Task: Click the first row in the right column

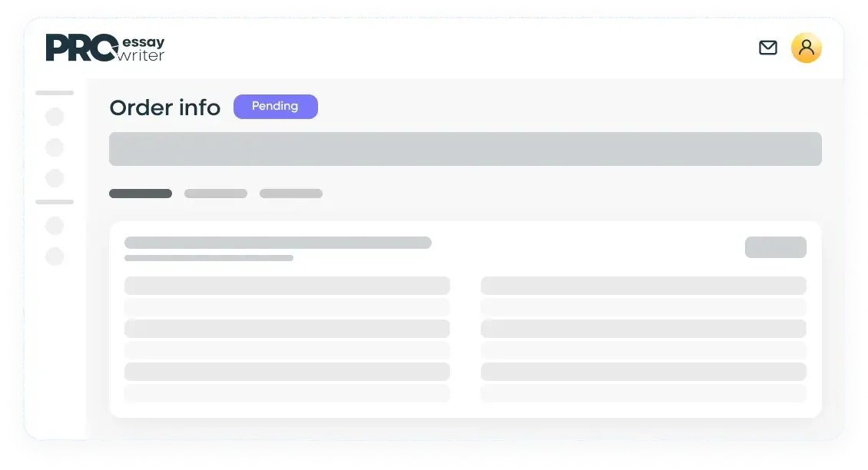Action: 644,286
